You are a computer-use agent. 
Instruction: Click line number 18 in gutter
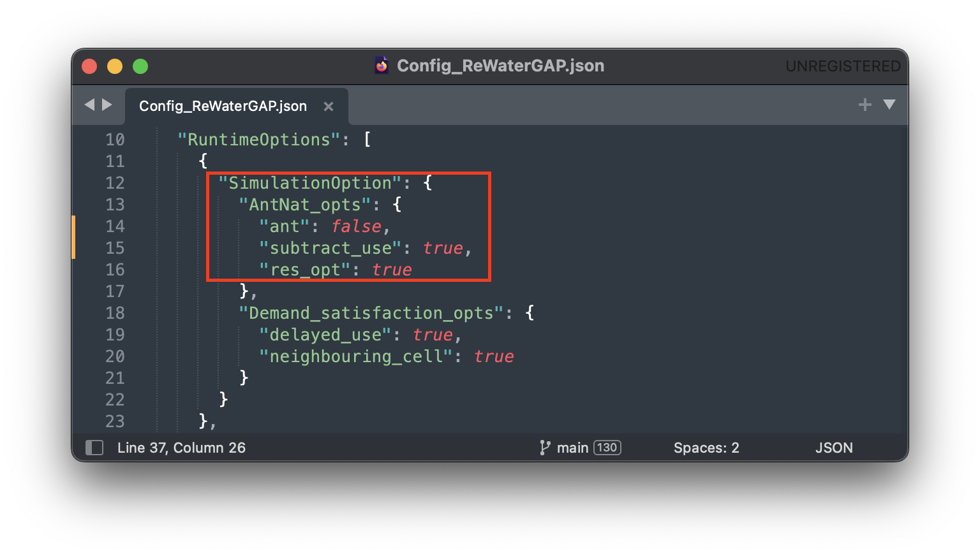115,313
